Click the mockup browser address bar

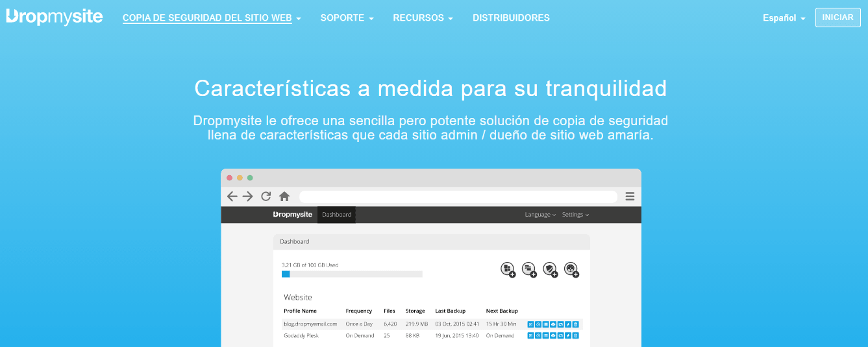point(458,197)
